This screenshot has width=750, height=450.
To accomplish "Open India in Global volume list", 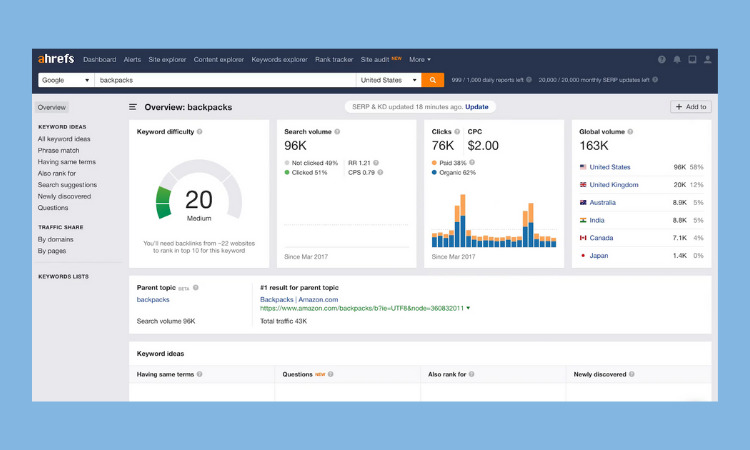I will (596, 220).
